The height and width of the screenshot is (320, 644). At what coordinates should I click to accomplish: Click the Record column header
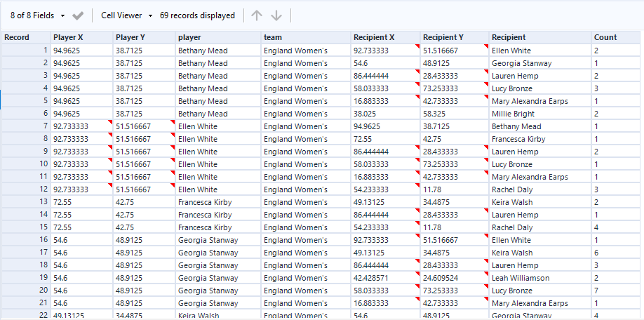point(25,37)
